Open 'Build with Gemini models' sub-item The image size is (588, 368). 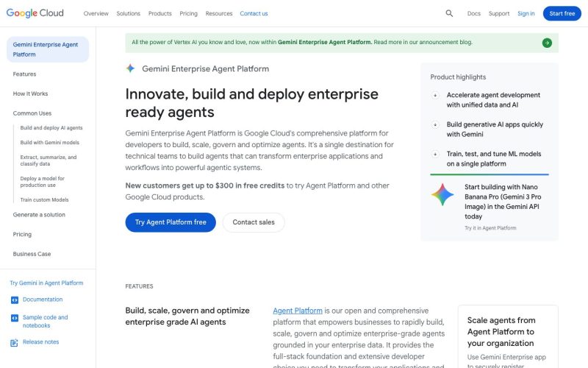pyautogui.click(x=50, y=142)
